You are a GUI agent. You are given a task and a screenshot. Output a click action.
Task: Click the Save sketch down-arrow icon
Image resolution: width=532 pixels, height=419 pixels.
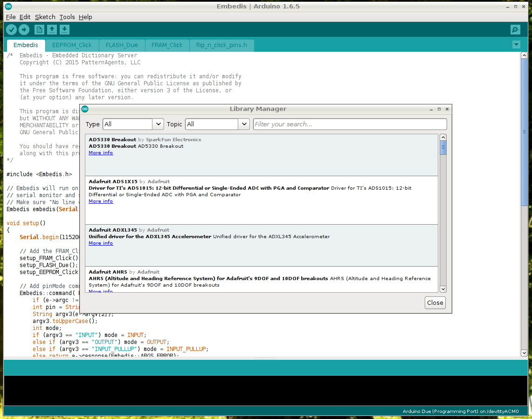pyautogui.click(x=65, y=30)
